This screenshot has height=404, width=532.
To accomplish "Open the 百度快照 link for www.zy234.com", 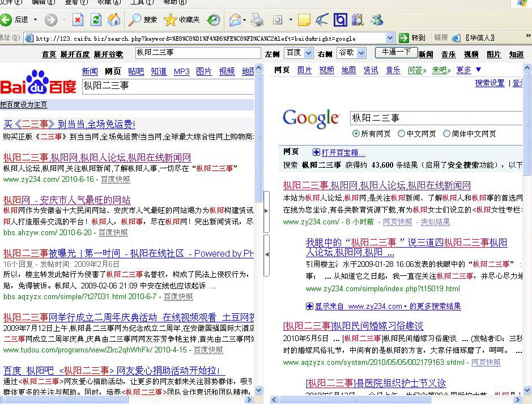I will click(116, 179).
